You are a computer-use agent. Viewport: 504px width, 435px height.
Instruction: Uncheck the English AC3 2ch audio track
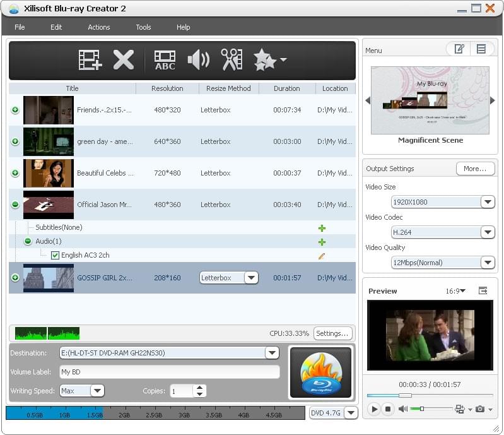pos(55,256)
